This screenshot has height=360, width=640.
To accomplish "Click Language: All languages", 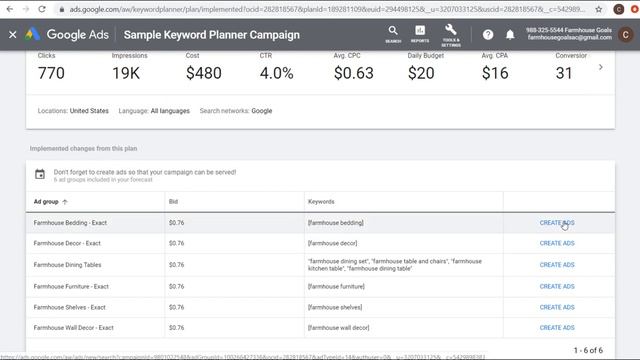I will coord(154,111).
